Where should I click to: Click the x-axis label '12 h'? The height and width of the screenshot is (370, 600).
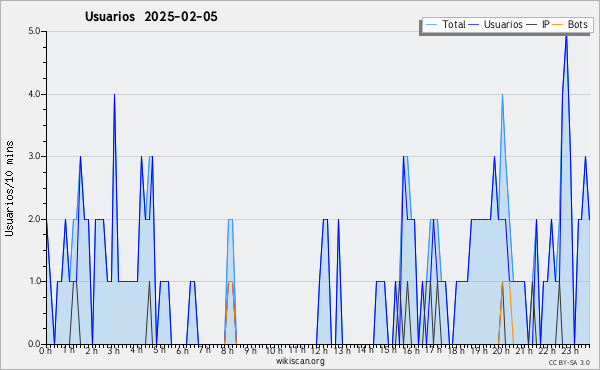tap(319, 351)
